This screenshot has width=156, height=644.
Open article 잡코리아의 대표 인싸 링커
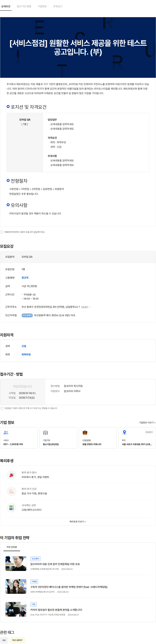pos(55,564)
